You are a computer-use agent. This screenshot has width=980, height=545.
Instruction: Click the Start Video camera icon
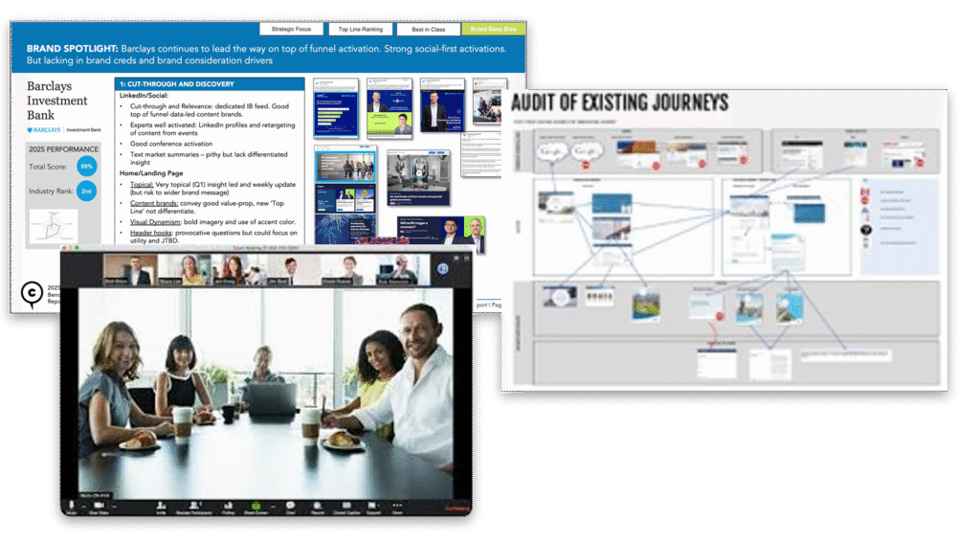tap(99, 504)
